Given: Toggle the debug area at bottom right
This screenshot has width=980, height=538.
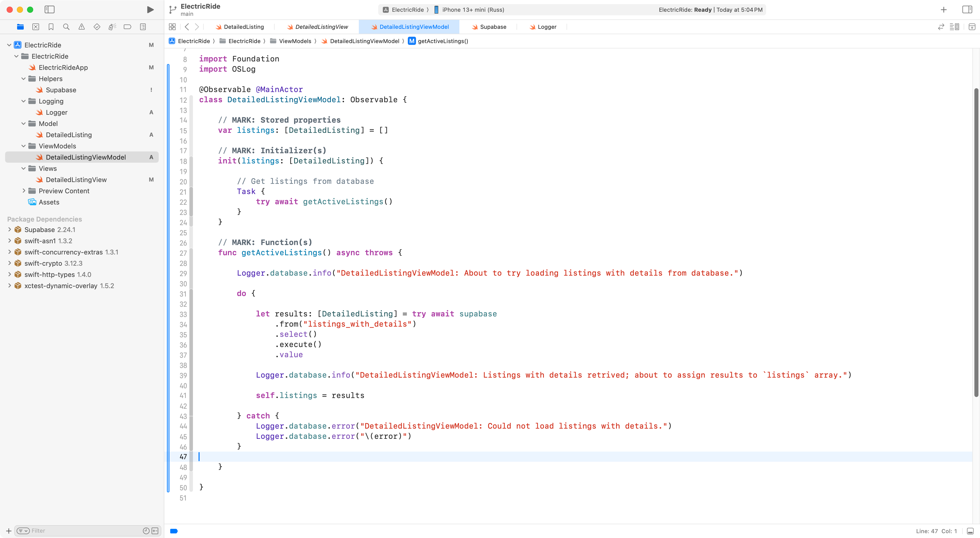Looking at the screenshot, I should coord(971,531).
